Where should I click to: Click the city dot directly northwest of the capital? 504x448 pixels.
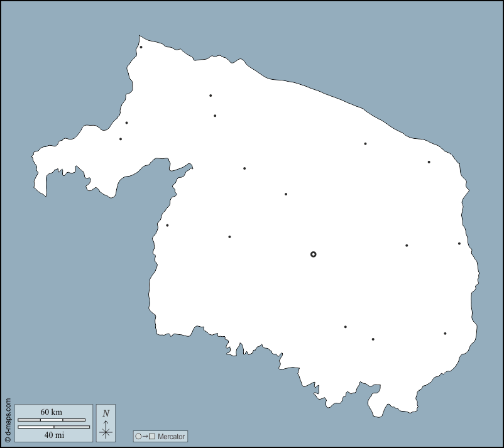286,194
